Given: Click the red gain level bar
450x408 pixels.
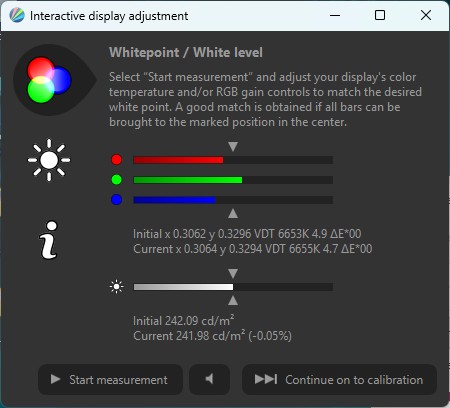Looking at the screenshot, I should coord(233,160).
